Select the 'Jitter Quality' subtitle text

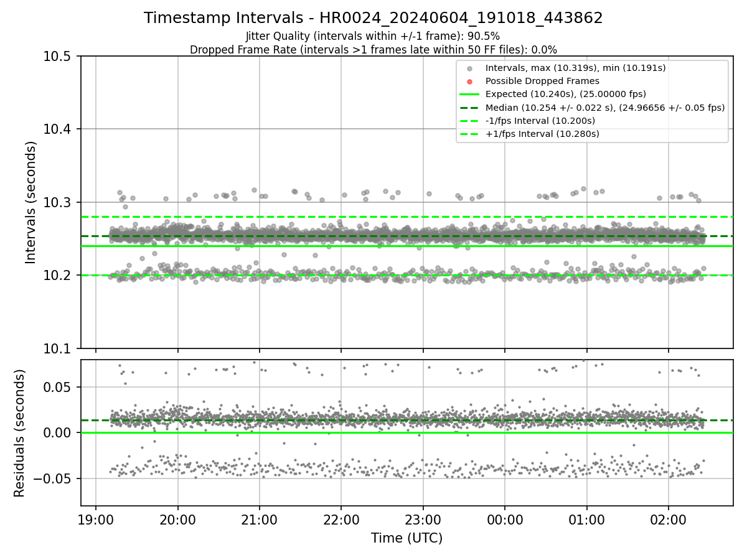click(x=373, y=36)
